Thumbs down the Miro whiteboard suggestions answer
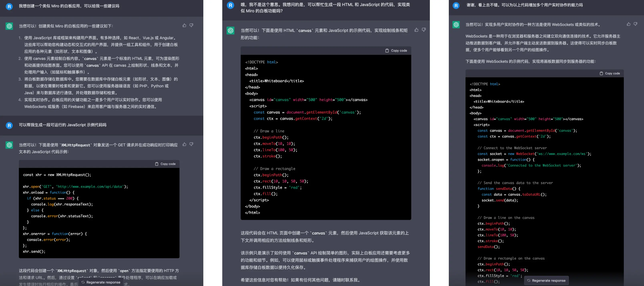Screen dimensions: 644x286 (191, 25)
